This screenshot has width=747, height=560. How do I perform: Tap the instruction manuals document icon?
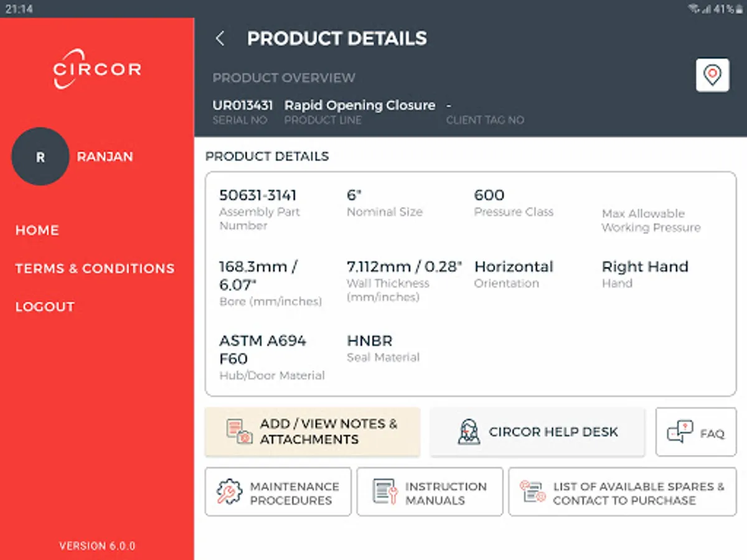click(x=385, y=492)
